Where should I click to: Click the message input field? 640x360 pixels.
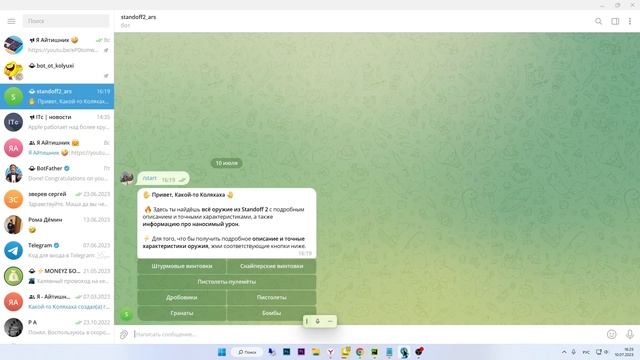click(x=367, y=334)
